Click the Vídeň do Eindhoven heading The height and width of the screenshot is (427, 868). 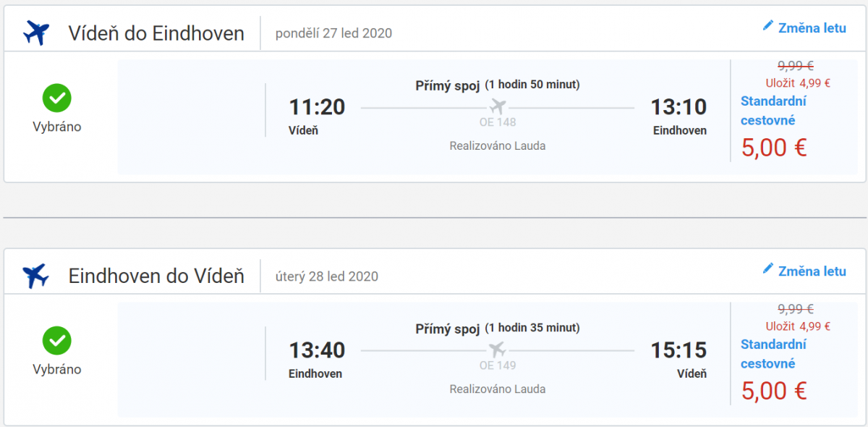click(156, 33)
